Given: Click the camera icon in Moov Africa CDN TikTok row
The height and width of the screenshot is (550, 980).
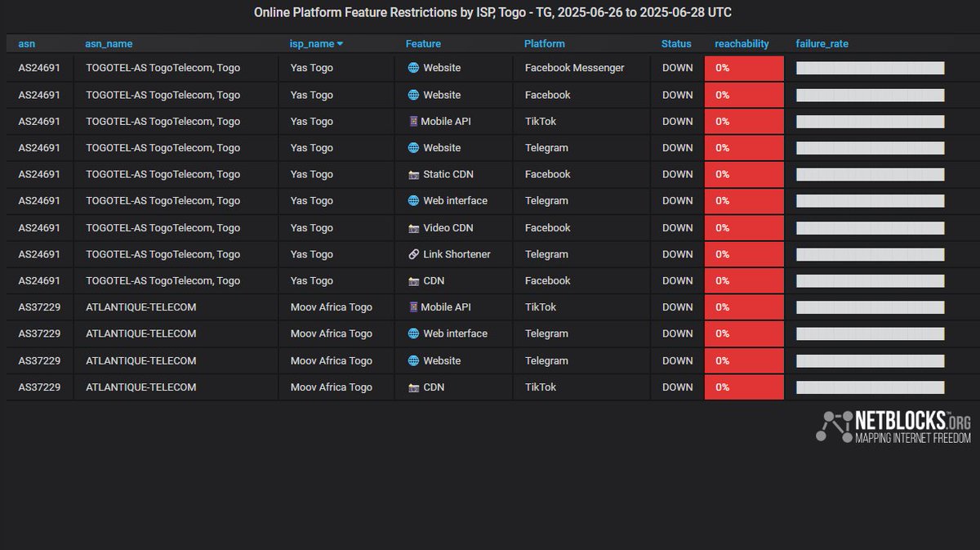Looking at the screenshot, I should point(413,387).
